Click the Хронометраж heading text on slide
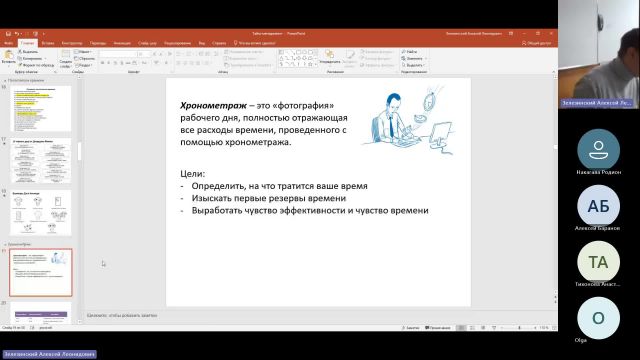640x360 pixels. [x=213, y=106]
